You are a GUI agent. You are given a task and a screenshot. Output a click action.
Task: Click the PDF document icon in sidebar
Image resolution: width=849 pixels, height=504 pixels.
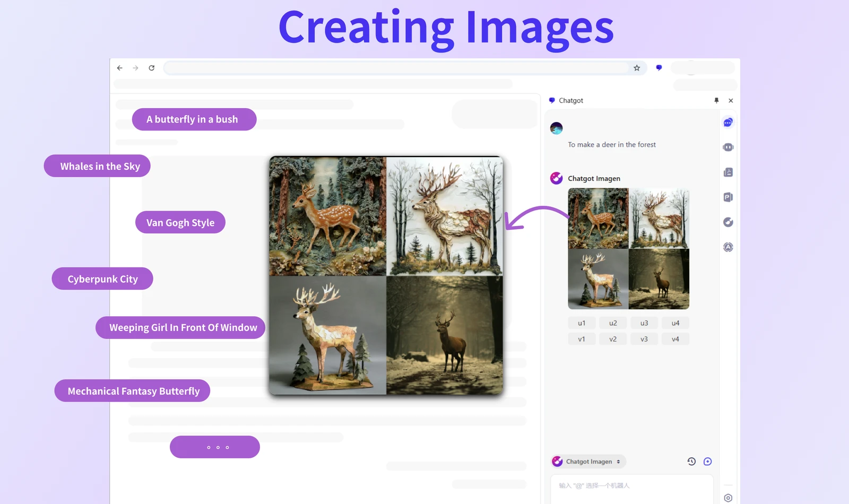728,172
